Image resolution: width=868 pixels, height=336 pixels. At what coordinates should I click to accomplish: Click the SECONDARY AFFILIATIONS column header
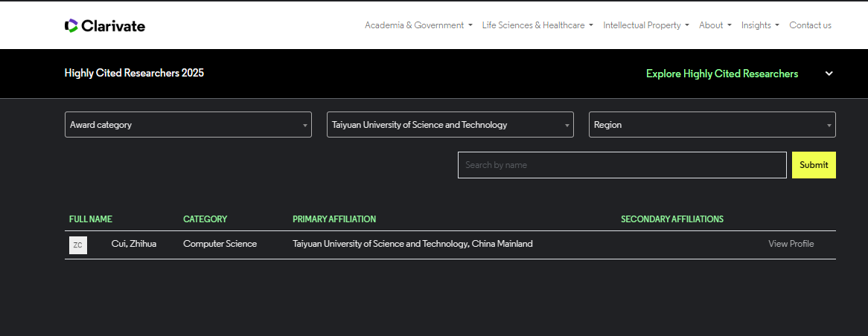coord(672,219)
